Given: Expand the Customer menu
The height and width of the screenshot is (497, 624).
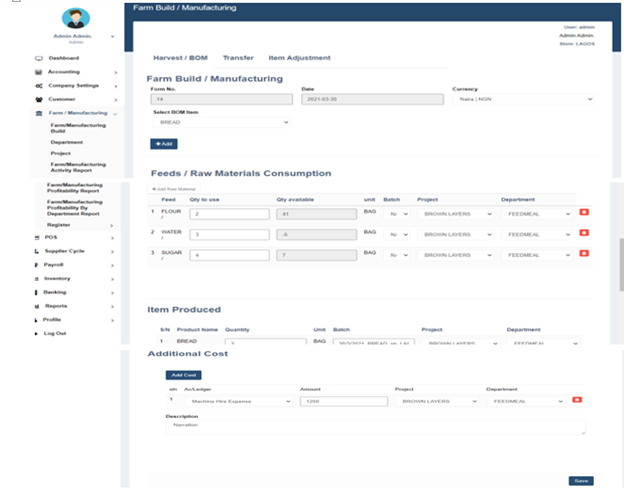Looking at the screenshot, I should tap(116, 100).
